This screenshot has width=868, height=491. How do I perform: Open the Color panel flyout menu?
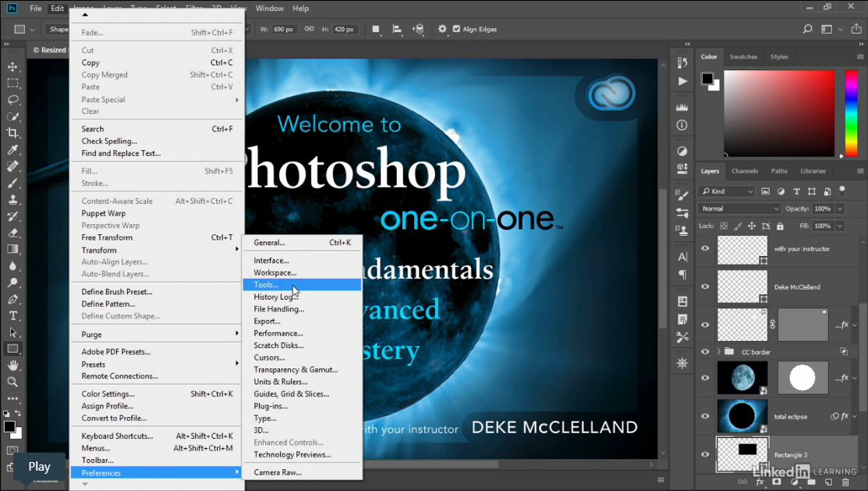(x=860, y=56)
